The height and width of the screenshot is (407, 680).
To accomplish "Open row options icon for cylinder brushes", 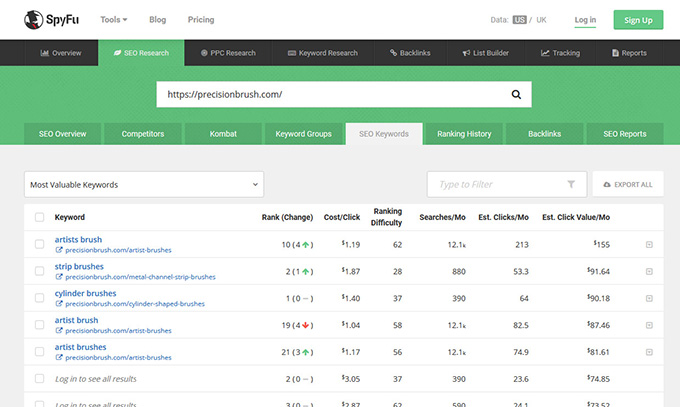I will click(649, 298).
